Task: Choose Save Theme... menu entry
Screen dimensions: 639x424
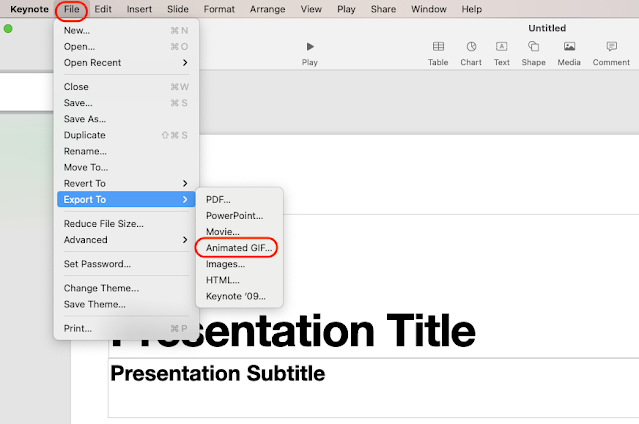Action: (x=126, y=304)
